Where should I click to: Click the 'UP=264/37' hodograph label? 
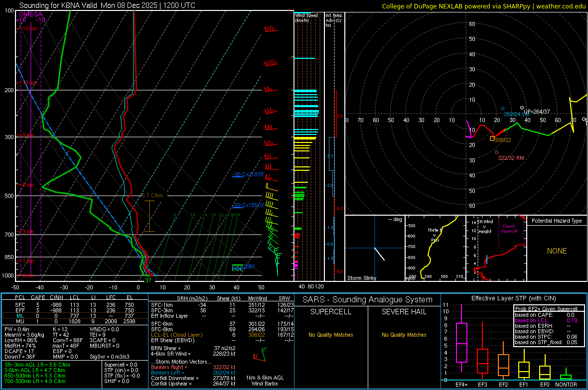(x=537, y=112)
